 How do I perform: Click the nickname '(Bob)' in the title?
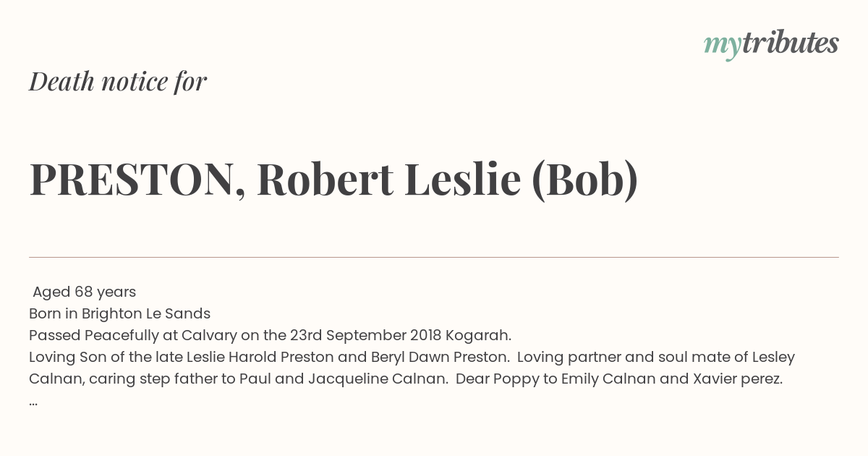pyautogui.click(x=584, y=180)
